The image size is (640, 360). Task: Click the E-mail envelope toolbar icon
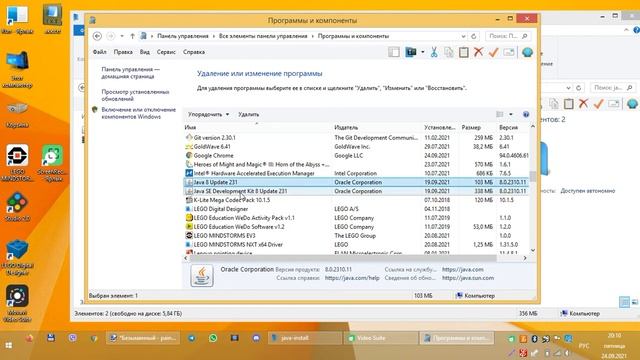tap(509, 52)
